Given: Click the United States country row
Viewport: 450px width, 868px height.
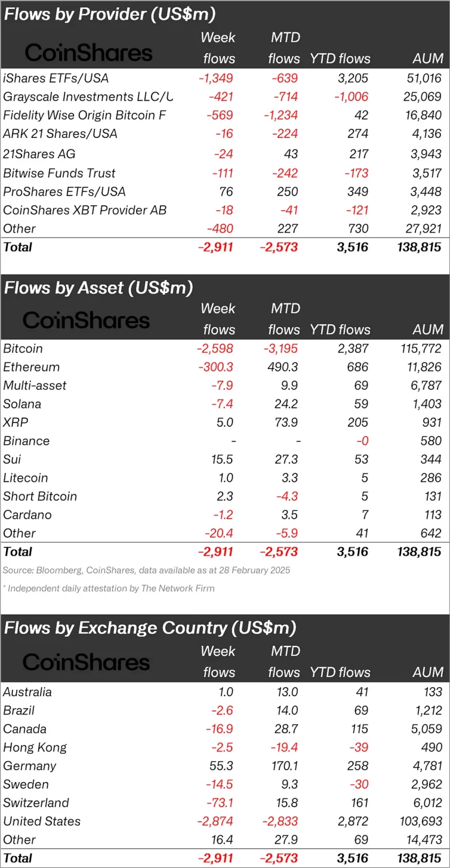Looking at the screenshot, I should point(42,821).
